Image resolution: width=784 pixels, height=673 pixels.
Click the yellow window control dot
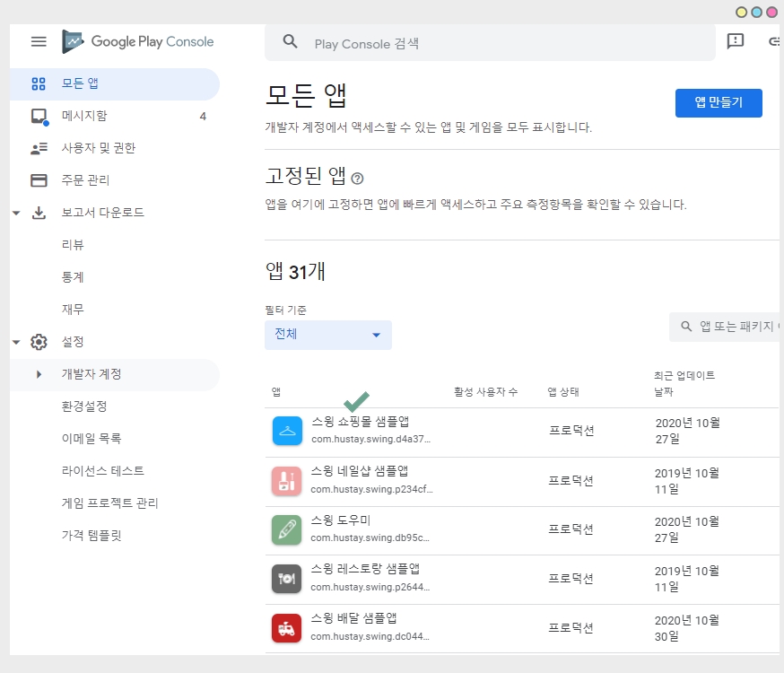(x=742, y=13)
